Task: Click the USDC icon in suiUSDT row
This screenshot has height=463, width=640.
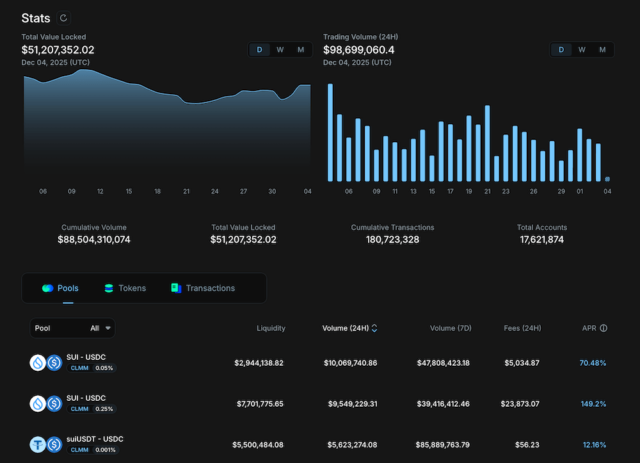Action: pyautogui.click(x=54, y=445)
